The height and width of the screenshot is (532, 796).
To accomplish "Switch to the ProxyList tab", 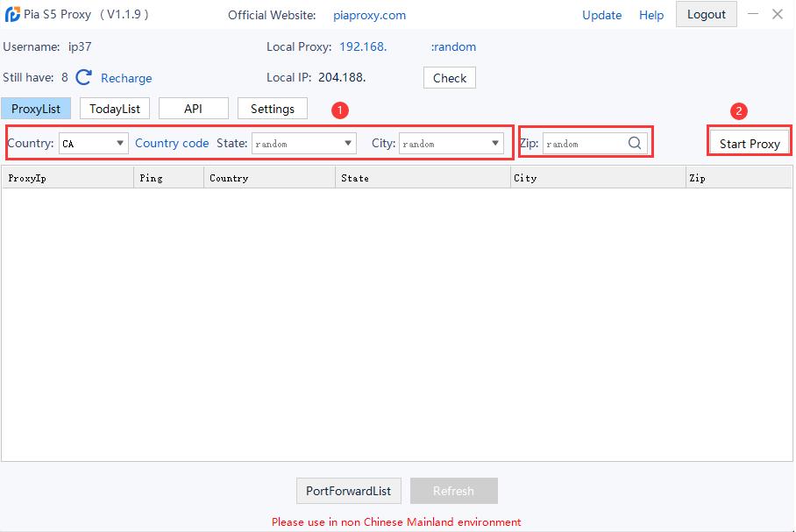I will pos(36,109).
